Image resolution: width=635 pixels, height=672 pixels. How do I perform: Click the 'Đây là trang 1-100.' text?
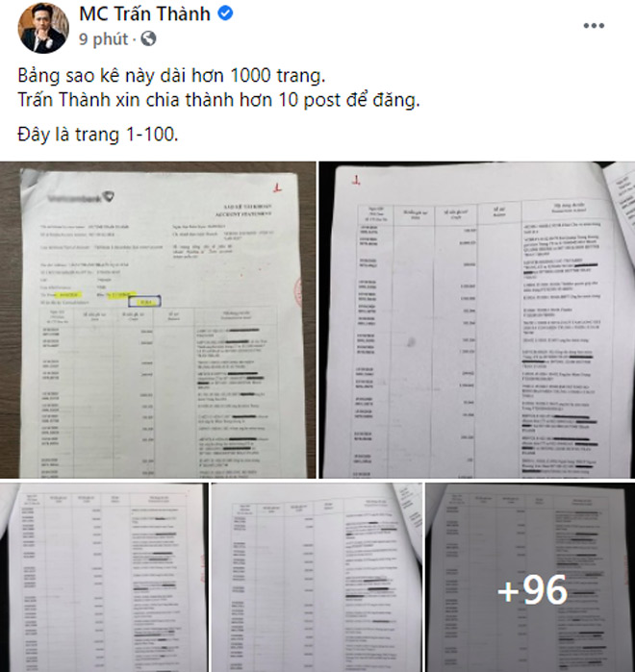[98, 135]
